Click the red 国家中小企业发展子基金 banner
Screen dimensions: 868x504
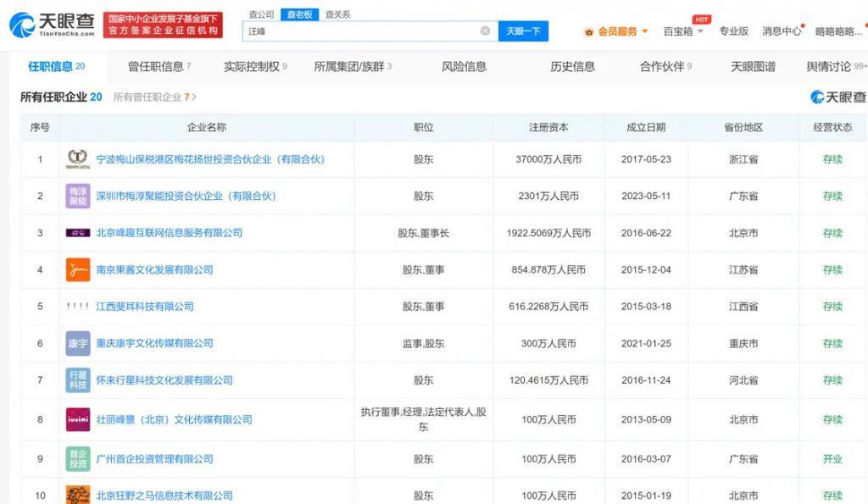tap(163, 25)
